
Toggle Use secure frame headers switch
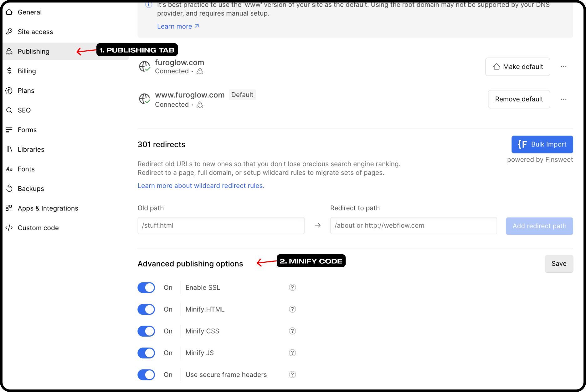(146, 375)
